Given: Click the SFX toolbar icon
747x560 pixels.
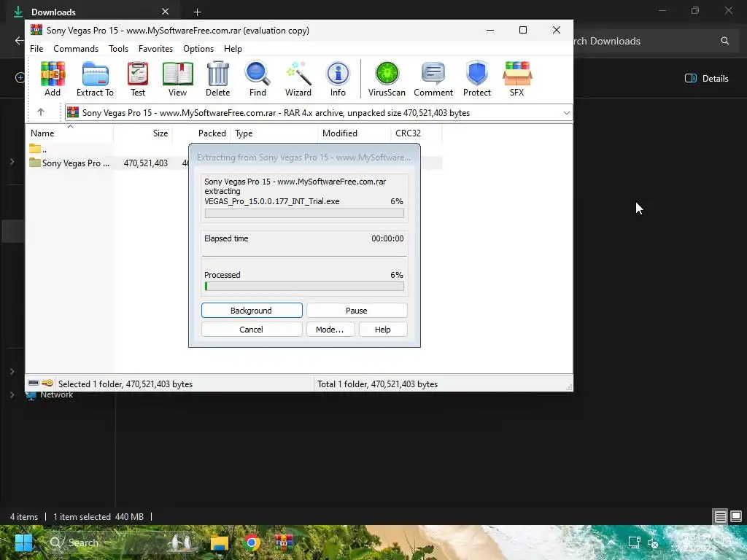Looking at the screenshot, I should point(517,79).
